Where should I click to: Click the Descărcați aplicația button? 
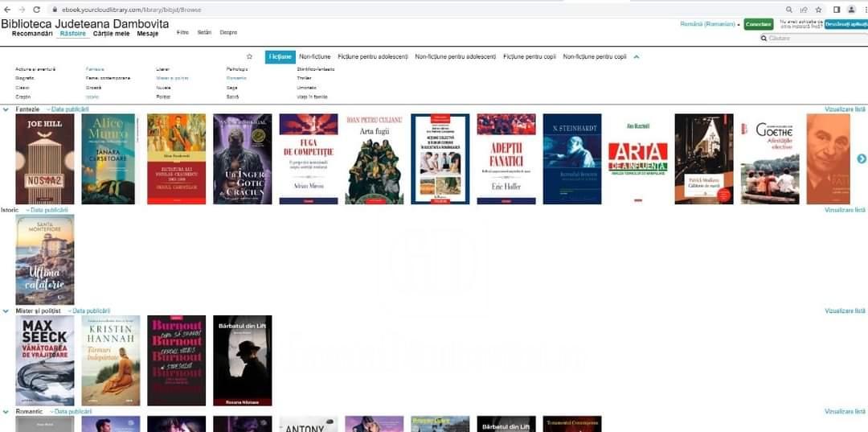point(845,24)
